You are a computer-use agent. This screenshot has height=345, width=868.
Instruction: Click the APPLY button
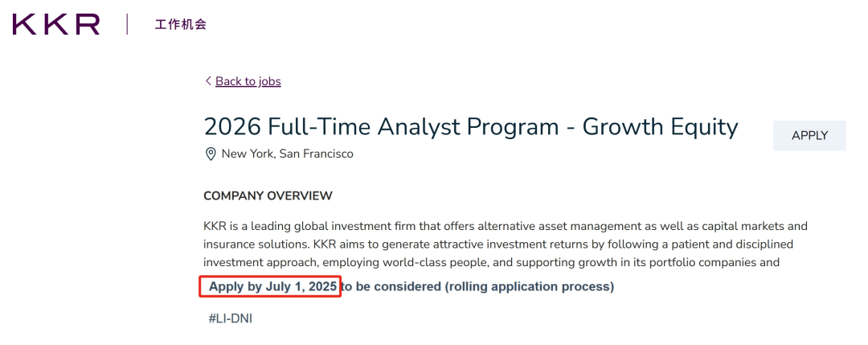tap(809, 136)
